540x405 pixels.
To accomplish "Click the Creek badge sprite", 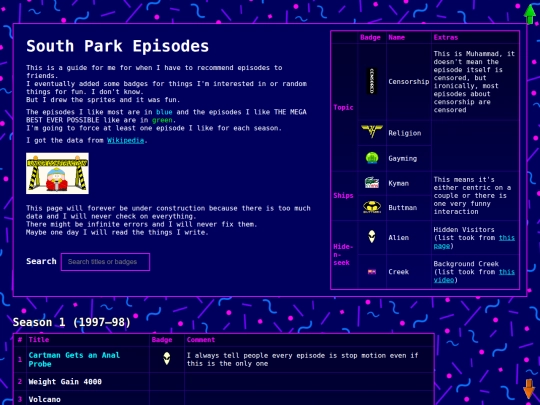I will click(372, 272).
